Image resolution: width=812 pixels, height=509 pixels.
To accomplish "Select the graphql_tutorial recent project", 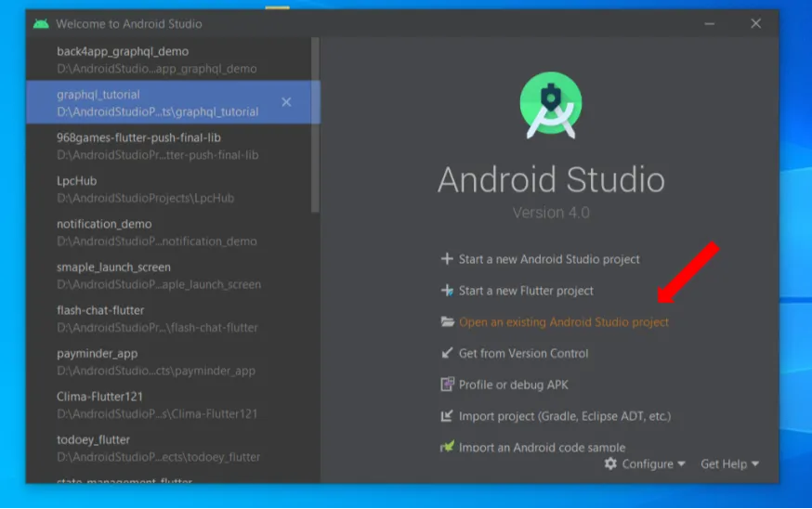I will tap(169, 102).
